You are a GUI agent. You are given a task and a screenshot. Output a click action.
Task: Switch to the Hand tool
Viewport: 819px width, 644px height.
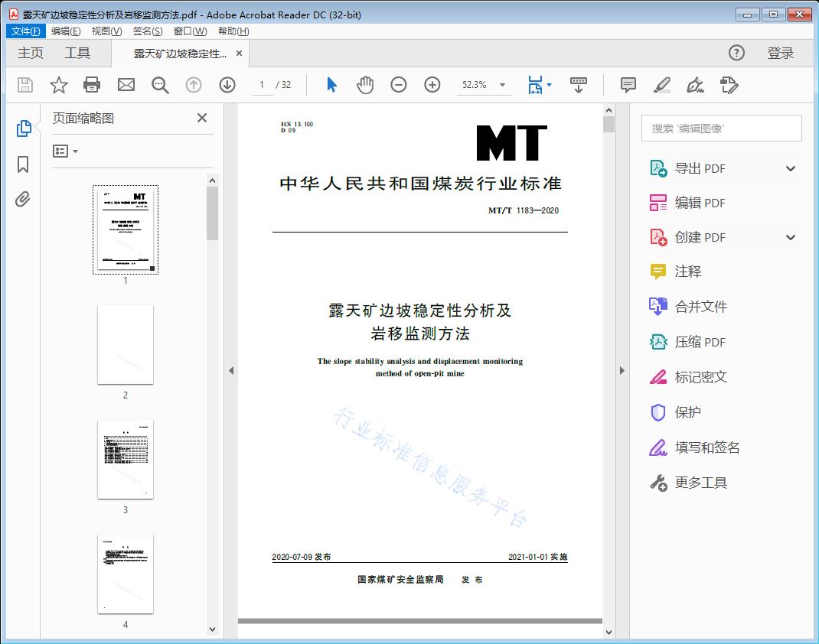(x=365, y=85)
